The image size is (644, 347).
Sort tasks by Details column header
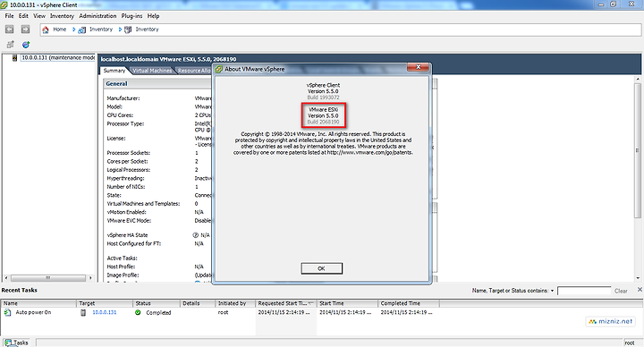coord(198,303)
